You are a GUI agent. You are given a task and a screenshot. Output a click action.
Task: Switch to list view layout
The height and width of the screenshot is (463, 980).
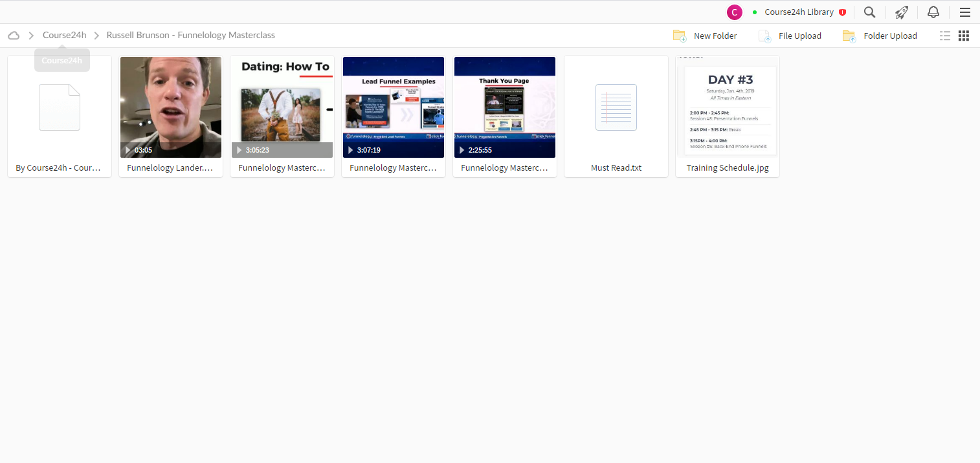tap(945, 36)
